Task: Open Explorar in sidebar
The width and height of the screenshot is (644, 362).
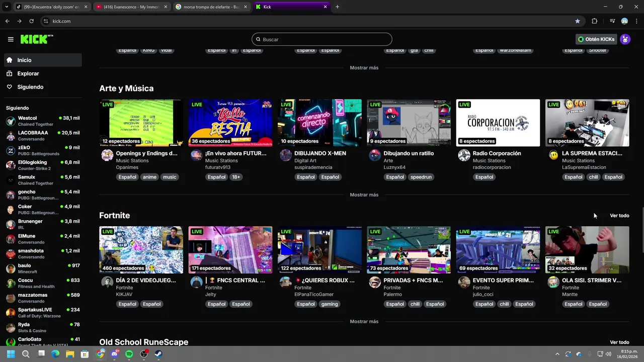Action: (43, 73)
